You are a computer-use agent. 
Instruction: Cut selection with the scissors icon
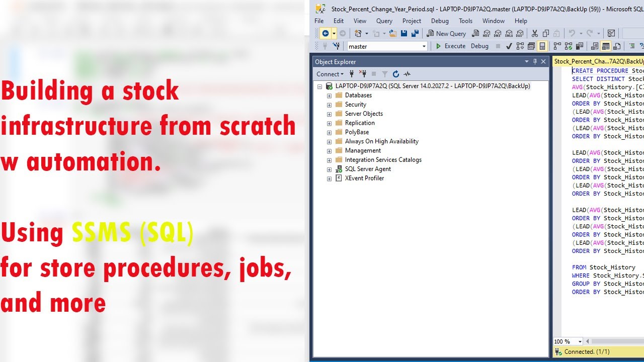(x=535, y=34)
